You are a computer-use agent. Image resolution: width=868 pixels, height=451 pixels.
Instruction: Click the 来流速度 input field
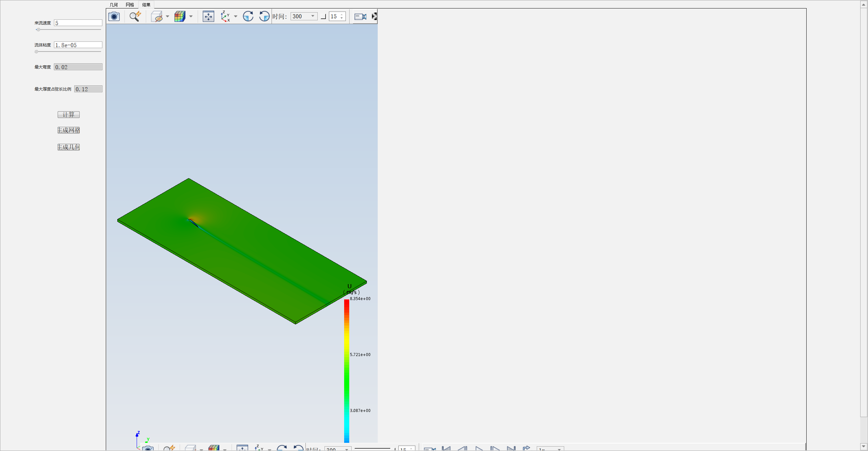tap(78, 23)
